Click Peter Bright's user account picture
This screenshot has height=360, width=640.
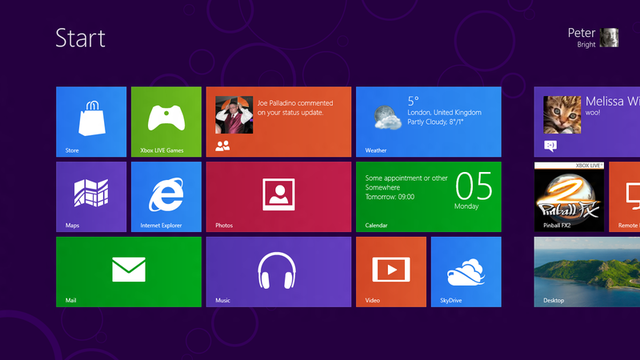click(x=609, y=38)
